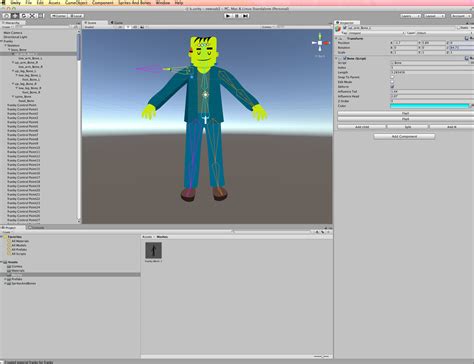Screen dimensions: 474x364
Task: Expand the SpritesAndBones folder in the Project
Action: [x=5, y=283]
